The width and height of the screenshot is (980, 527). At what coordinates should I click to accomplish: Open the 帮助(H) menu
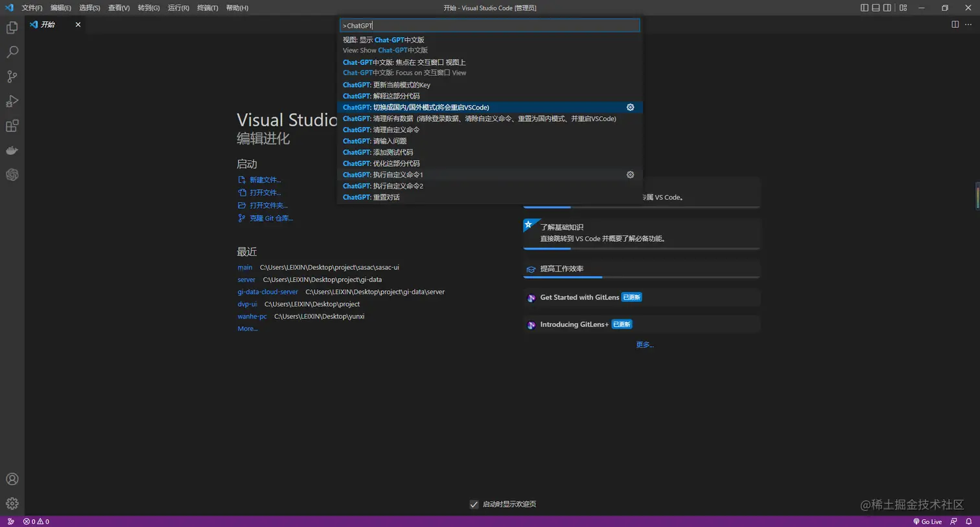(237, 8)
